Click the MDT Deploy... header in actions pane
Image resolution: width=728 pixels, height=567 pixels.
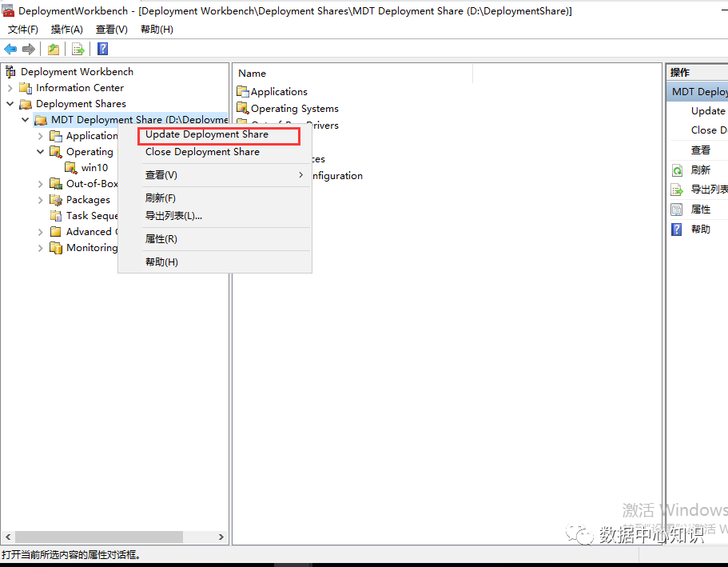[698, 91]
